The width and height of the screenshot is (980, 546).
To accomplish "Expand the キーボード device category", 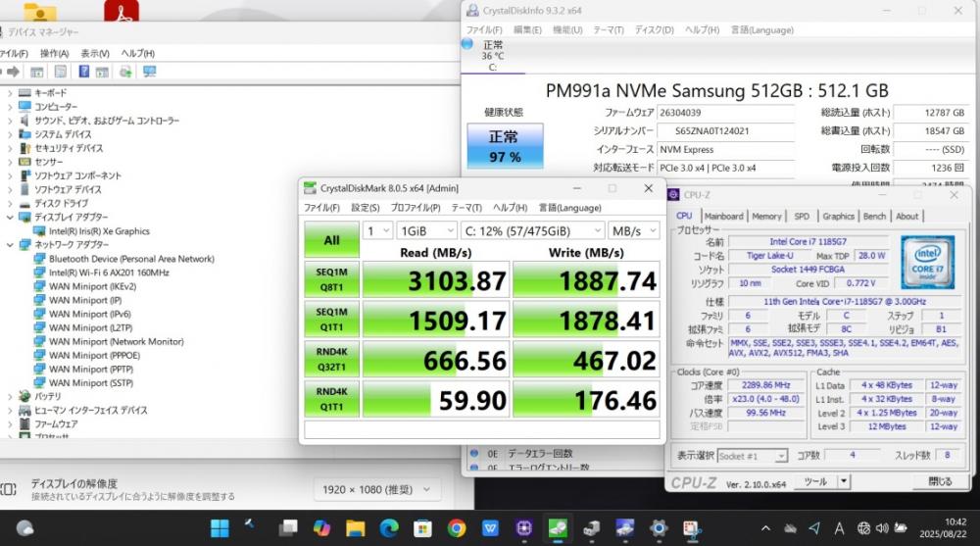I will click(10, 93).
